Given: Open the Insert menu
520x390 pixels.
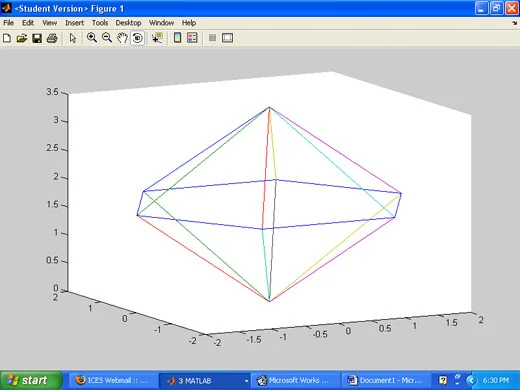Looking at the screenshot, I should click(74, 23).
